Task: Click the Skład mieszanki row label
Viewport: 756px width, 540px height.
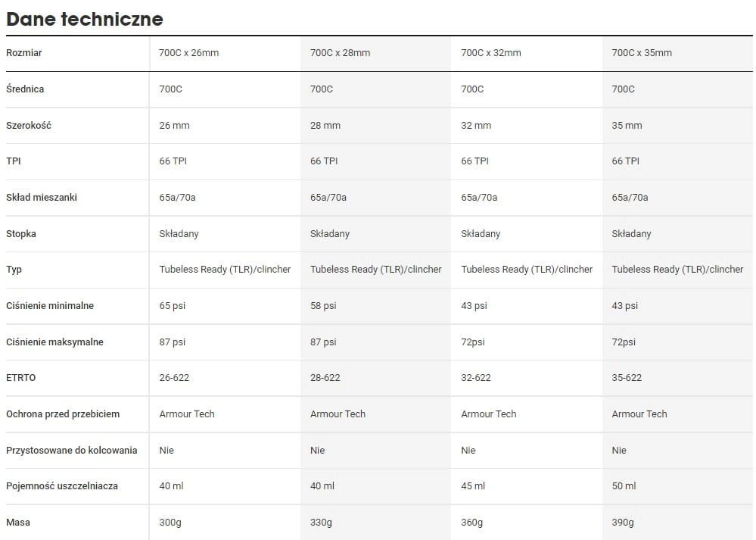Action: (42, 198)
